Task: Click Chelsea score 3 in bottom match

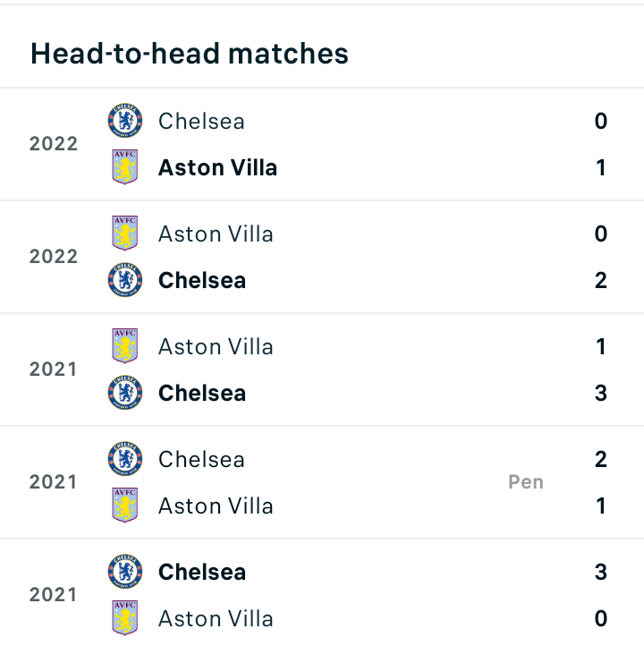Action: point(601,572)
